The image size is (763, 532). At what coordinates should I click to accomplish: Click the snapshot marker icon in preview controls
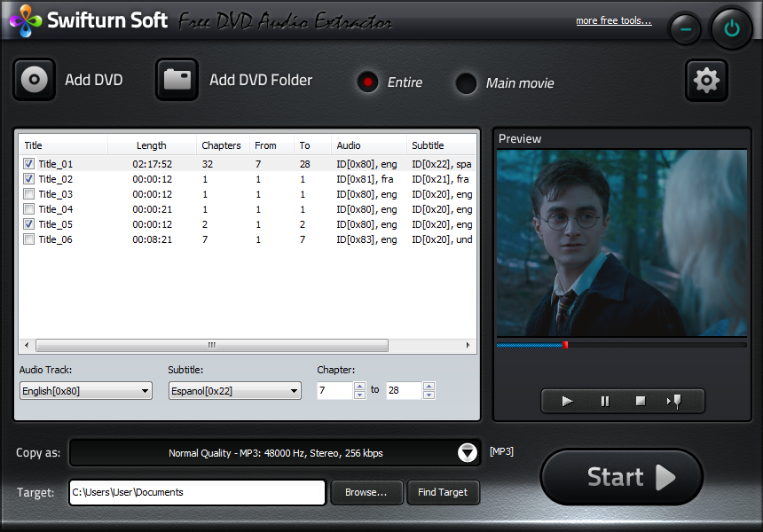pos(674,401)
